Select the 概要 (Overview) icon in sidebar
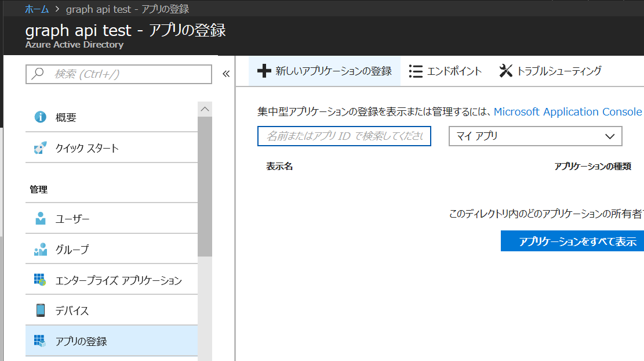This screenshot has width=644, height=361. click(40, 117)
